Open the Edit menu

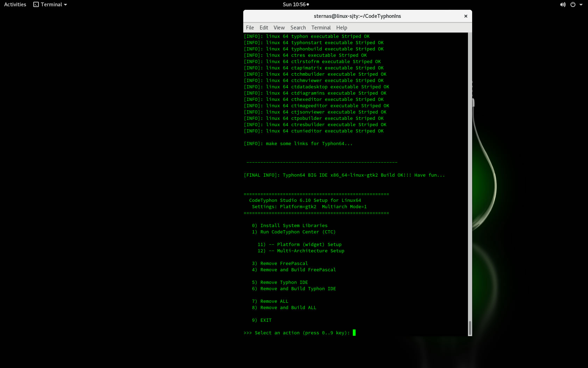tap(264, 28)
